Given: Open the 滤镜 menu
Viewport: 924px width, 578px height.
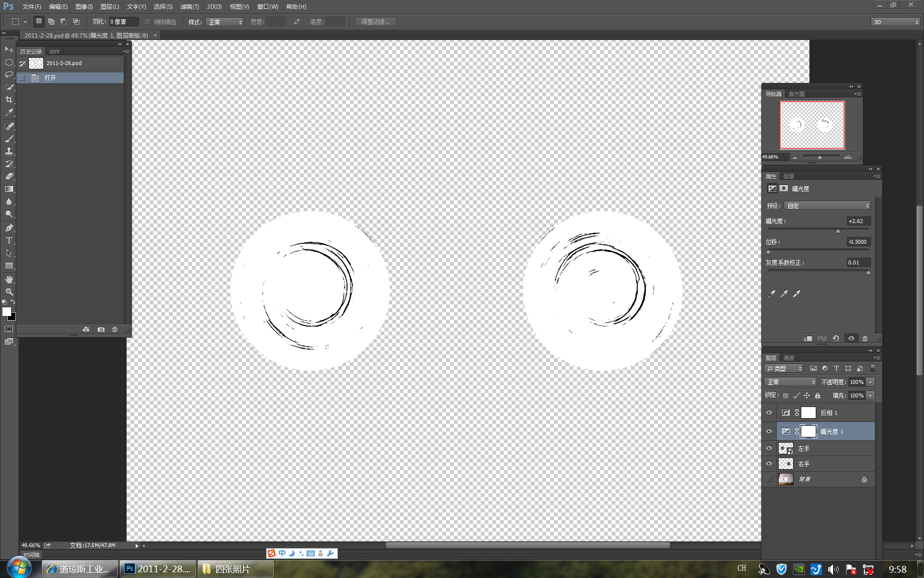Looking at the screenshot, I should point(189,7).
